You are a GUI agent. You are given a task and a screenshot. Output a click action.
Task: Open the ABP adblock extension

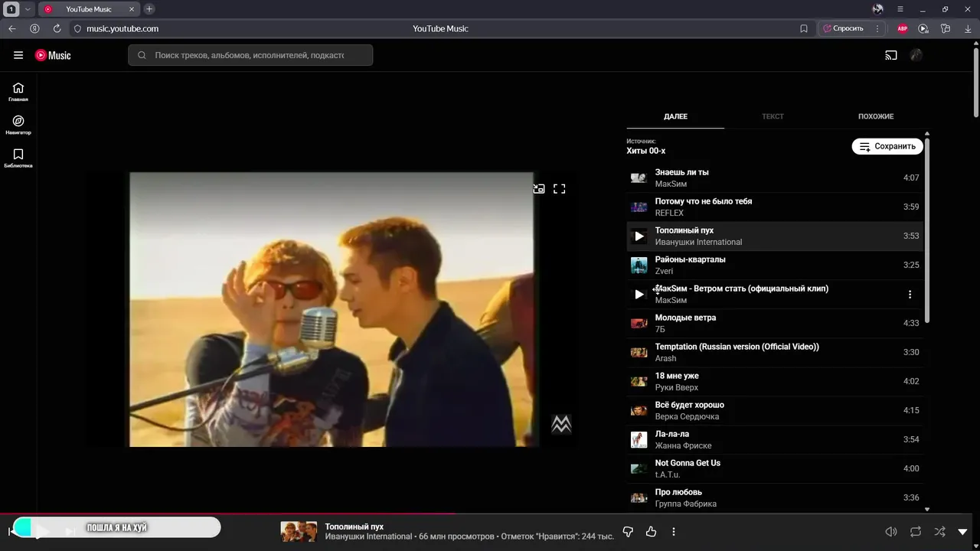pos(903,28)
